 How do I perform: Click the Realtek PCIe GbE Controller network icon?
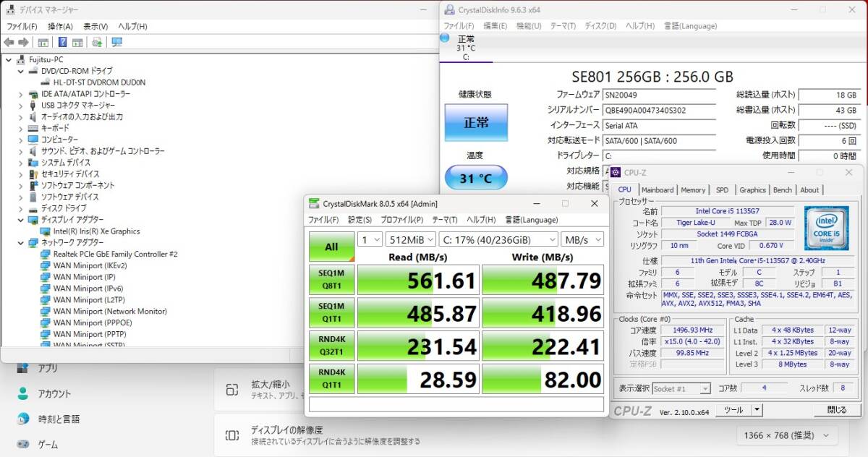pos(46,254)
